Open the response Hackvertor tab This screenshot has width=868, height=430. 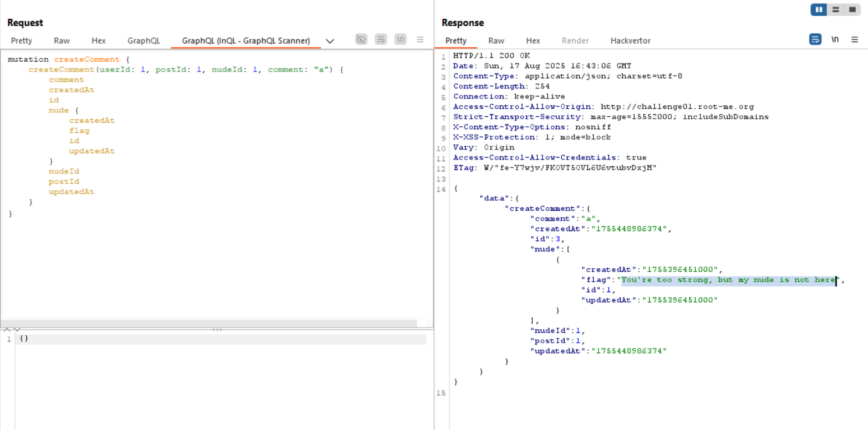click(x=630, y=41)
